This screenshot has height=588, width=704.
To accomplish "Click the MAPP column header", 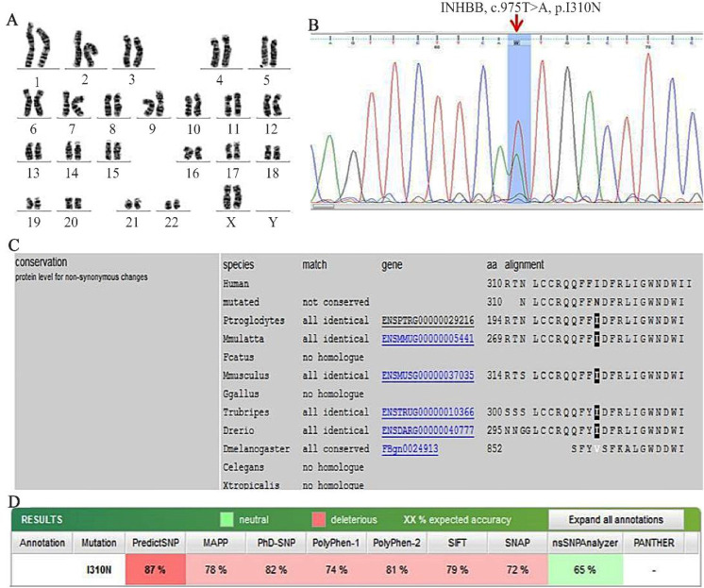I will (x=215, y=543).
